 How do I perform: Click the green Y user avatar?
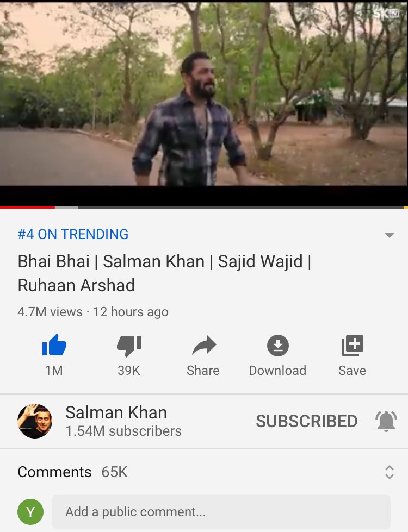pos(30,512)
